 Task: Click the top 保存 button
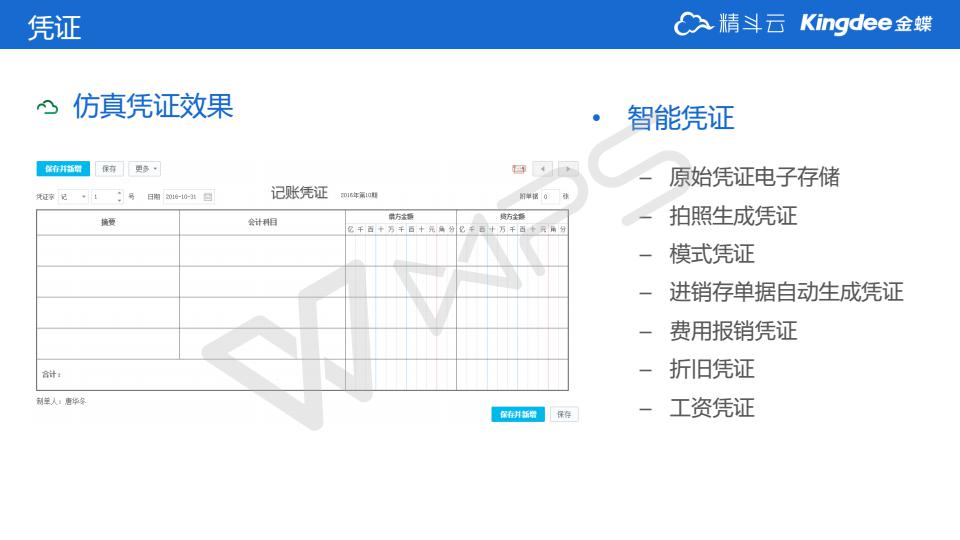click(x=109, y=169)
